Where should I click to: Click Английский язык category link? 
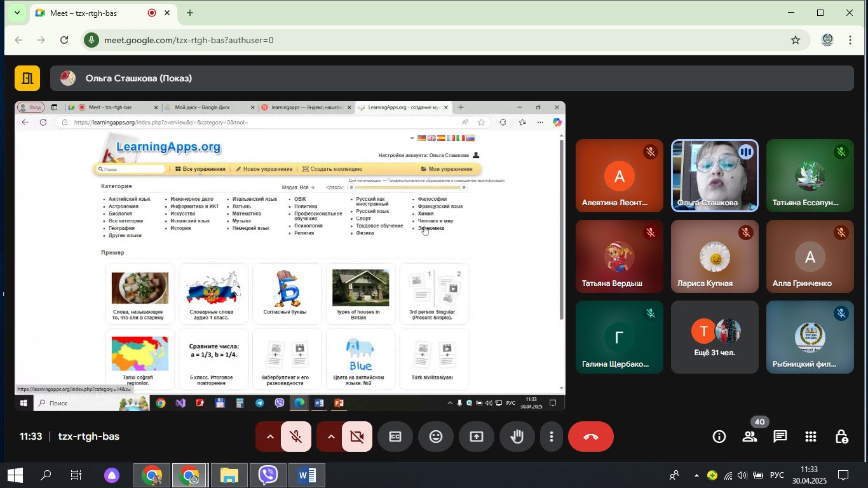point(130,199)
